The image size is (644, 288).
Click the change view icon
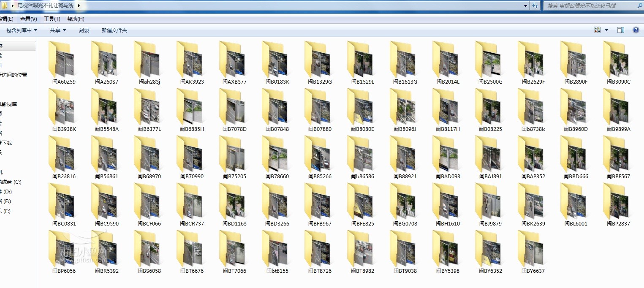[x=598, y=30]
